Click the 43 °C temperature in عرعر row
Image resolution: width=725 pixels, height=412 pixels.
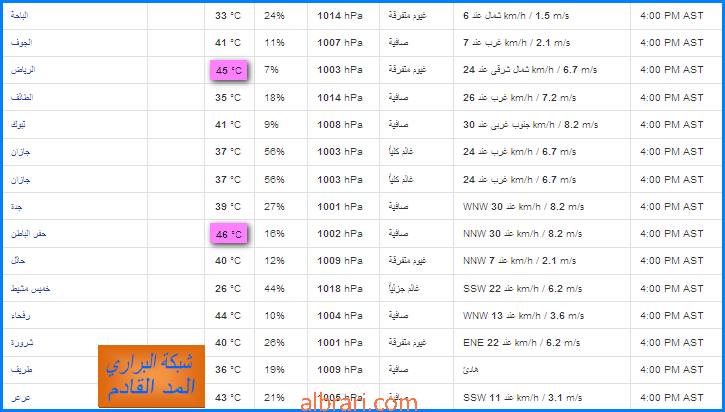[228, 397]
